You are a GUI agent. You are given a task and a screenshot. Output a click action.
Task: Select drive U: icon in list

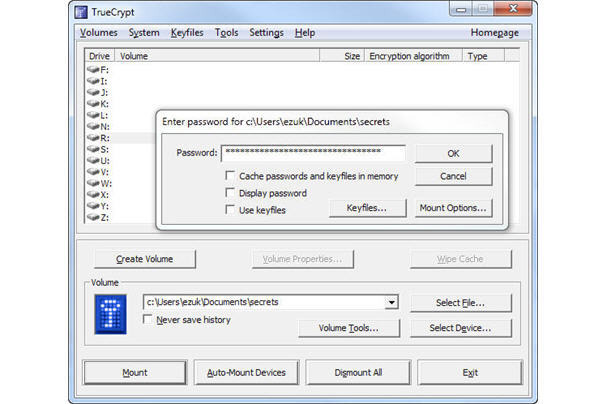(93, 160)
